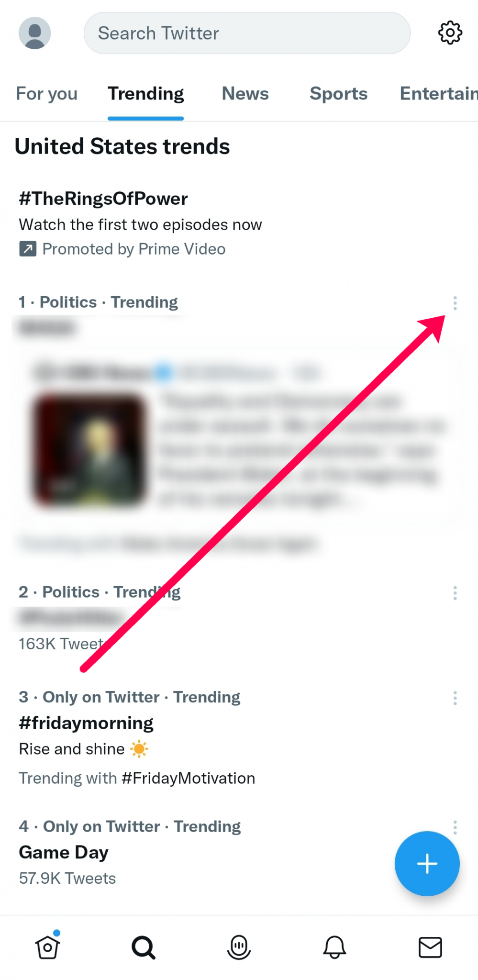This screenshot has height=980, width=478.
Task: Compose a tweet with the plus button
Action: pos(427,863)
